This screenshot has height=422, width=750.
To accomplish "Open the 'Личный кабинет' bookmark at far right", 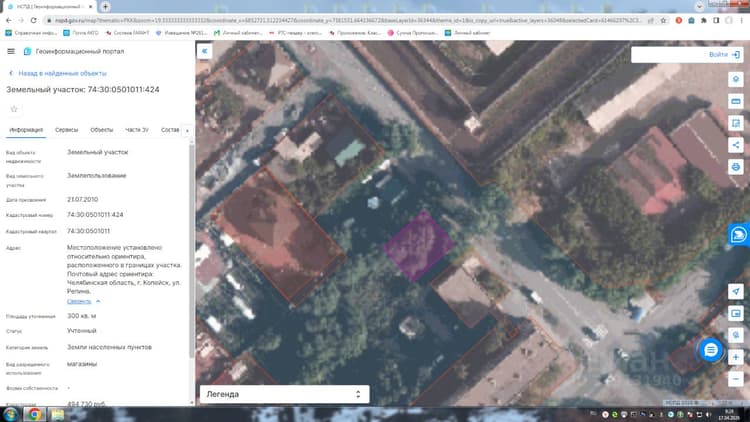I will (x=468, y=33).
